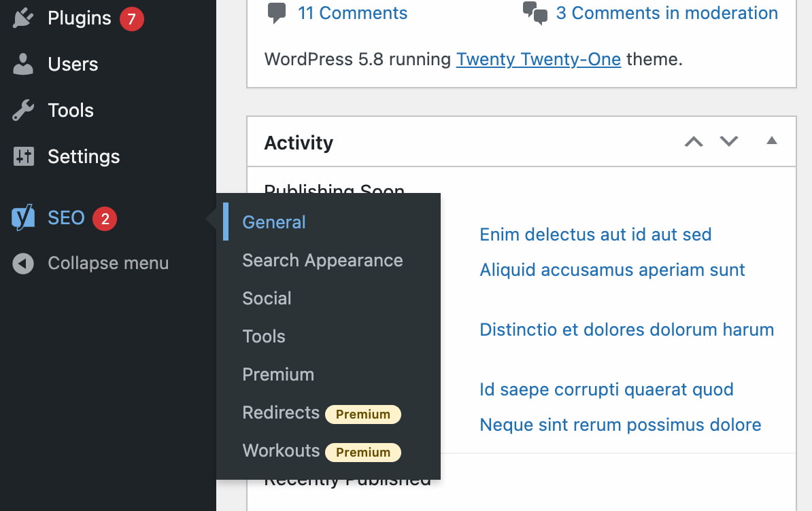Open post Enim delectus aut id aut sed
The width and height of the screenshot is (812, 511).
click(595, 234)
